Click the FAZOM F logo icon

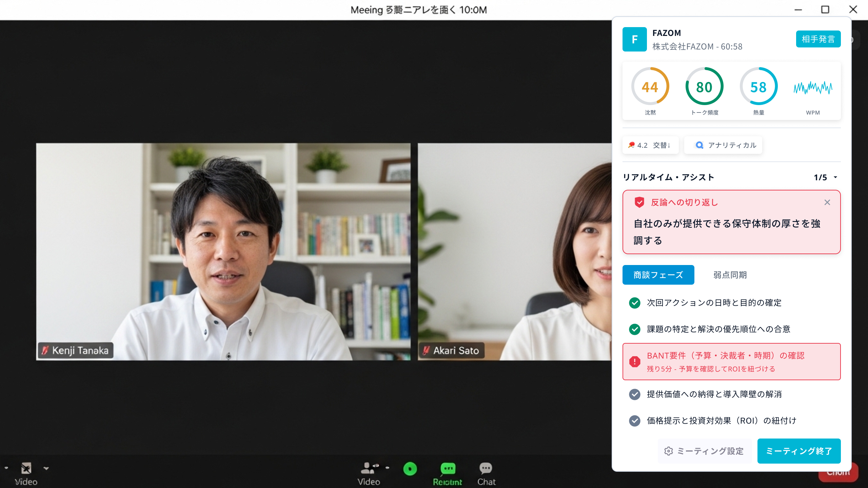point(634,39)
